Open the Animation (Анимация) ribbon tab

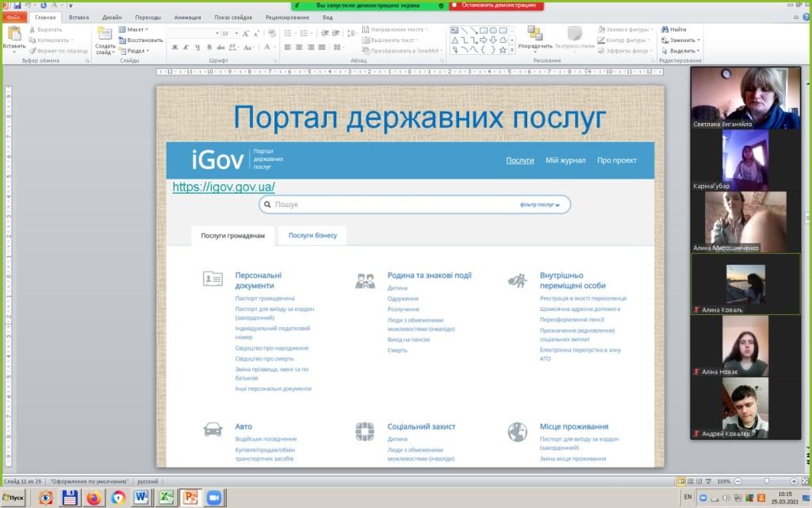coord(187,17)
